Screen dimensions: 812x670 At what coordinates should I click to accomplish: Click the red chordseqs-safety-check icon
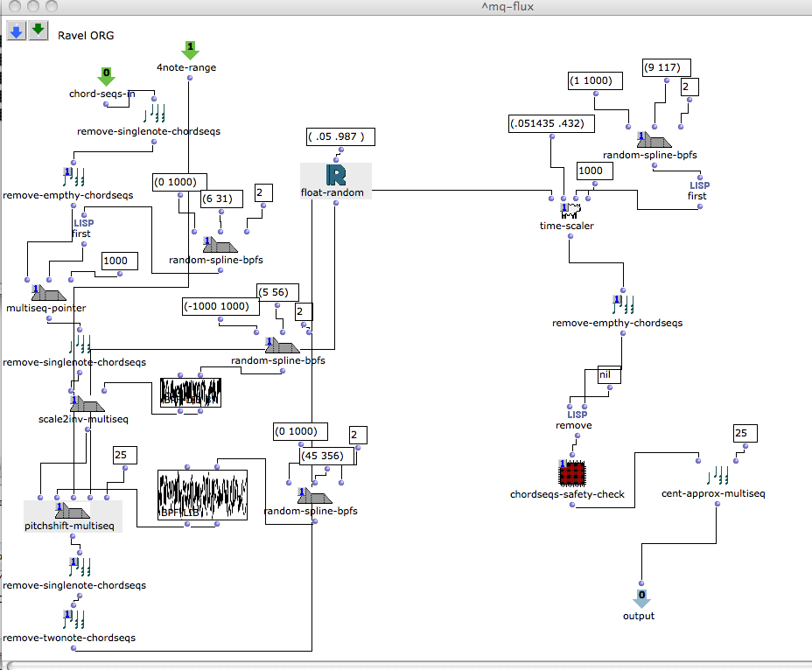(x=570, y=475)
